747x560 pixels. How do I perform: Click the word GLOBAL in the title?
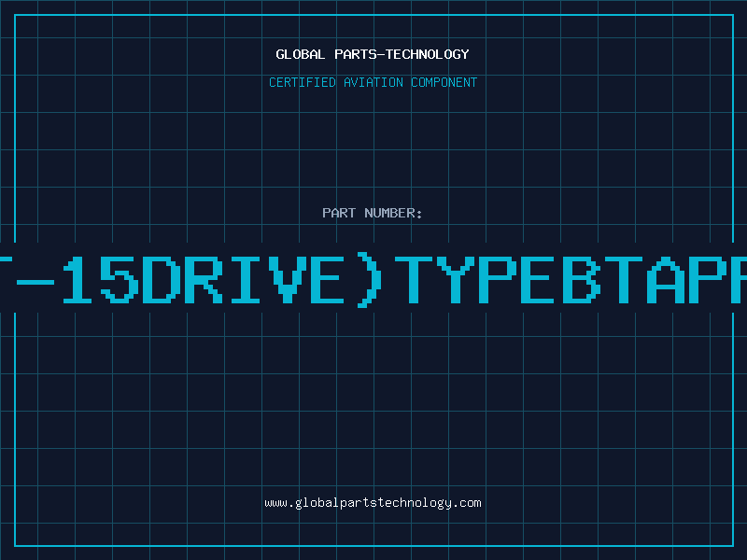point(301,54)
